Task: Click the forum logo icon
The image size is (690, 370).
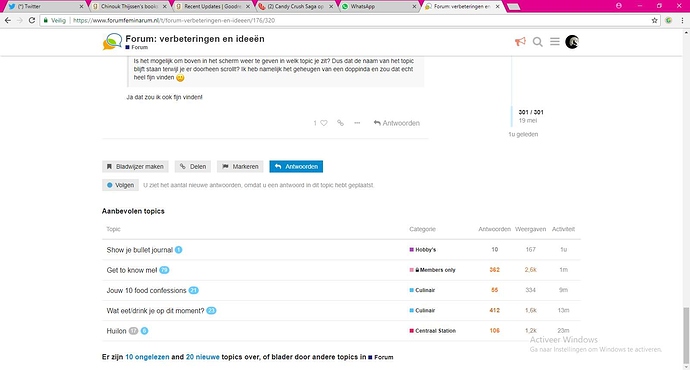Action: coord(112,42)
